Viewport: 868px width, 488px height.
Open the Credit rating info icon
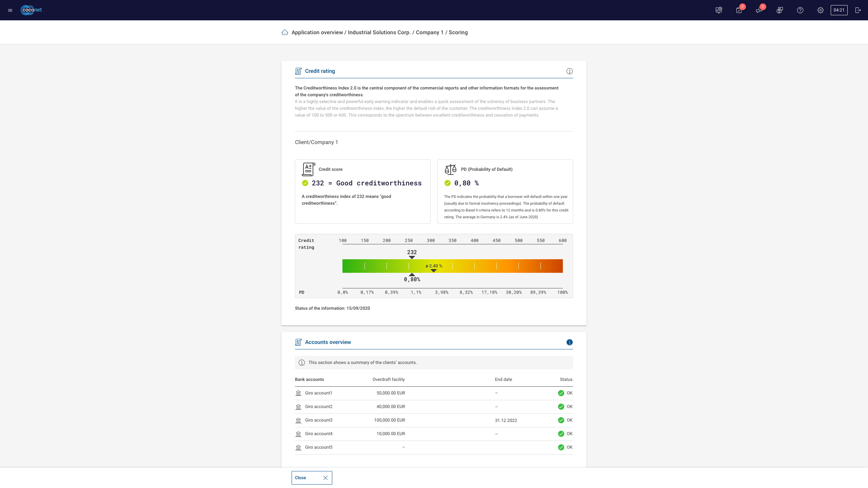pyautogui.click(x=570, y=71)
